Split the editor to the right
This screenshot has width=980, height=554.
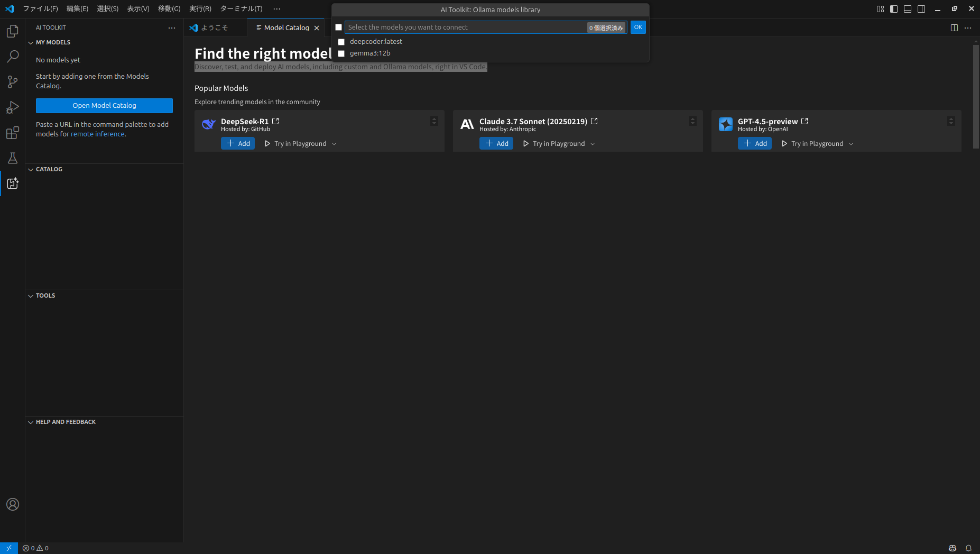(954, 27)
